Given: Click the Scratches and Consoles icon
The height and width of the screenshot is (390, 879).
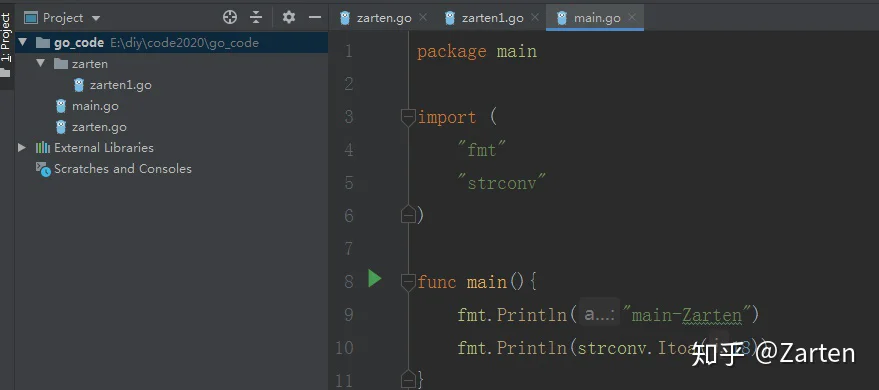Looking at the screenshot, I should click(43, 169).
